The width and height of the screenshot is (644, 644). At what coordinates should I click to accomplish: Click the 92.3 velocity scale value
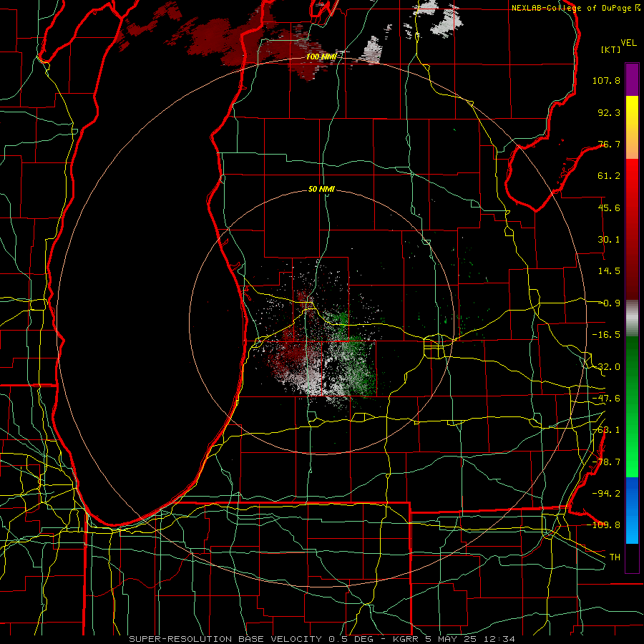click(x=609, y=112)
